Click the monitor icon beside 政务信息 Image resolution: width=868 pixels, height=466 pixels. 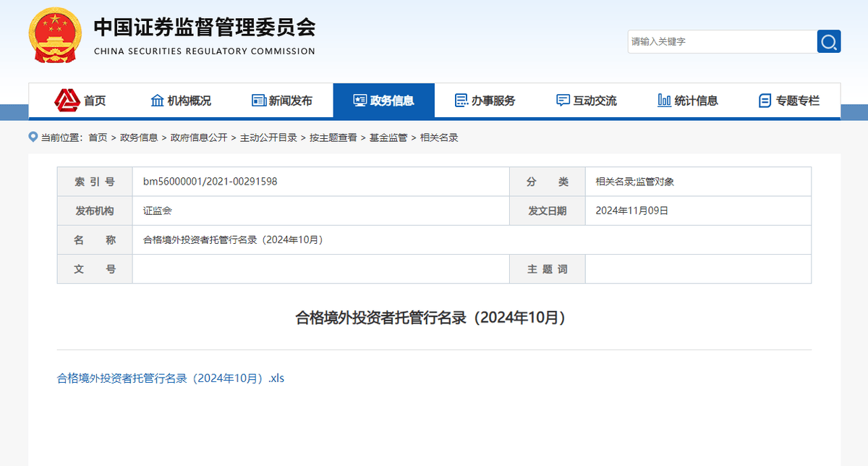pos(359,101)
